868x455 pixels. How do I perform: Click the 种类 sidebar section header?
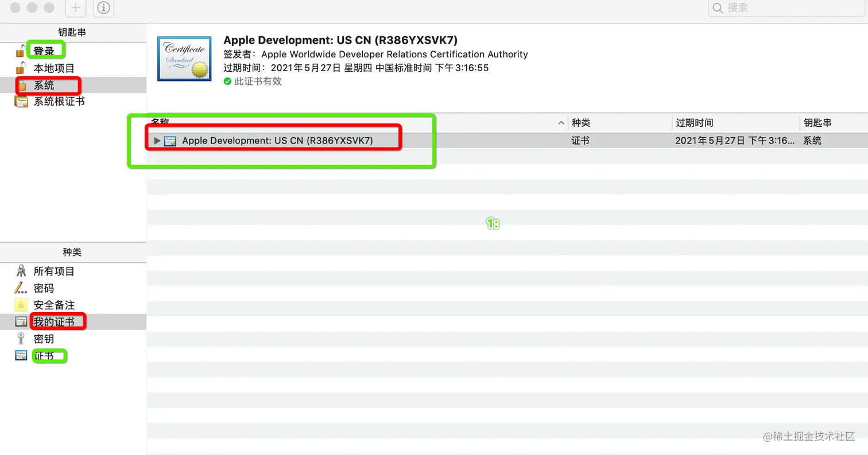[72, 252]
